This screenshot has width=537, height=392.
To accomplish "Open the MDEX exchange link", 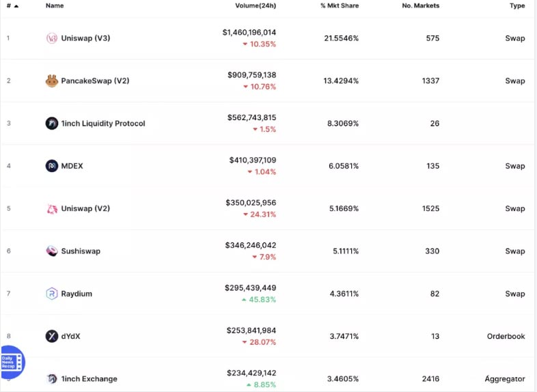I will click(x=72, y=166).
